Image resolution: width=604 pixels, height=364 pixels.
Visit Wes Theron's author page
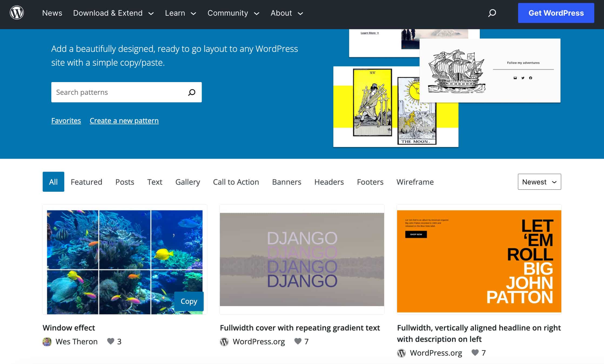click(76, 342)
